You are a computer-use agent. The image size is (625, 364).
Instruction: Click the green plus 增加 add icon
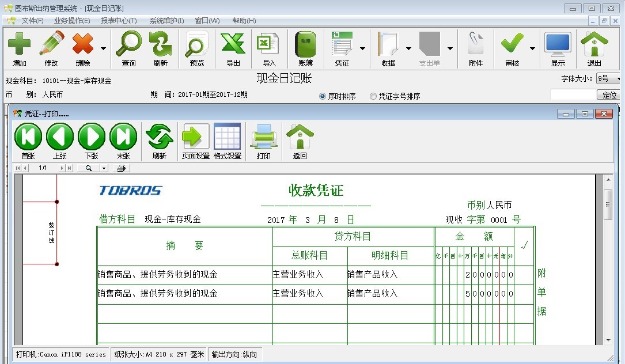(x=19, y=44)
